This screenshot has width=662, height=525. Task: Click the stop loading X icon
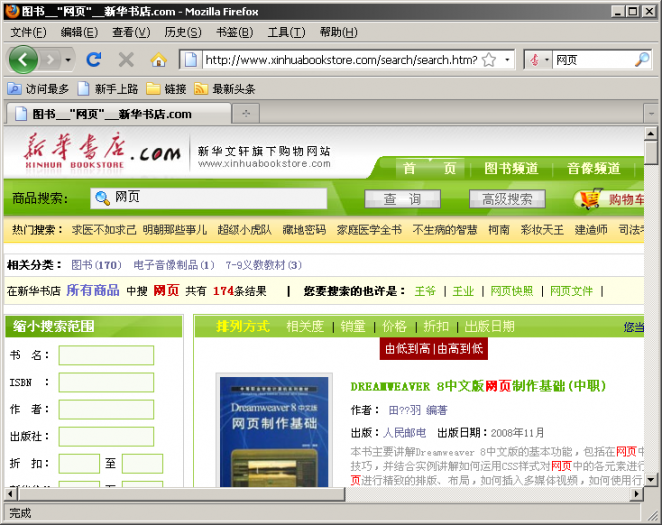click(x=126, y=60)
